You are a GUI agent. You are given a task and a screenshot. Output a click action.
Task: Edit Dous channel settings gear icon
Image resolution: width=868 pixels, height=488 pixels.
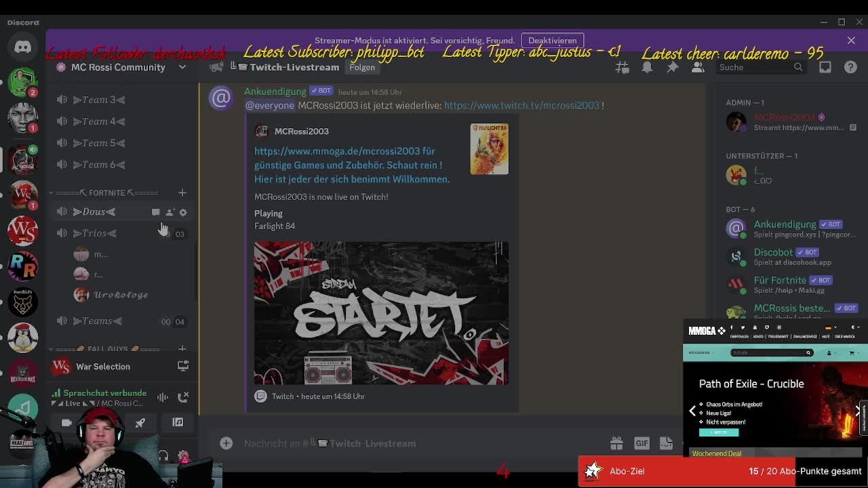click(183, 212)
